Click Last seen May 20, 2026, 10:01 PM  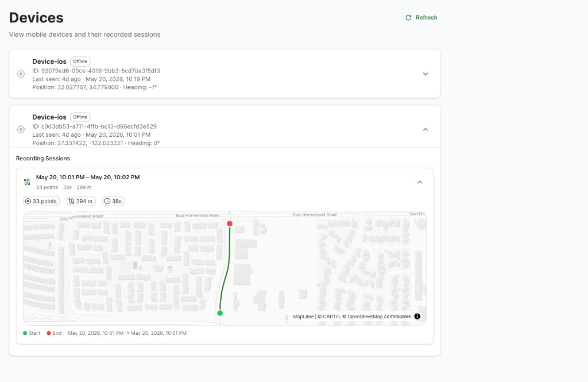click(91, 135)
